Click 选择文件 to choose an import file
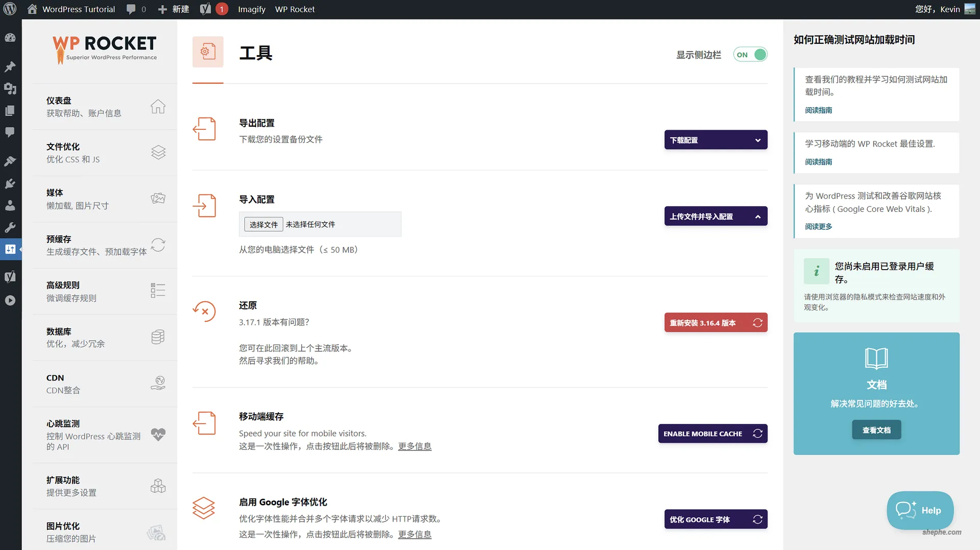Viewport: 980px width, 550px height. coord(263,224)
